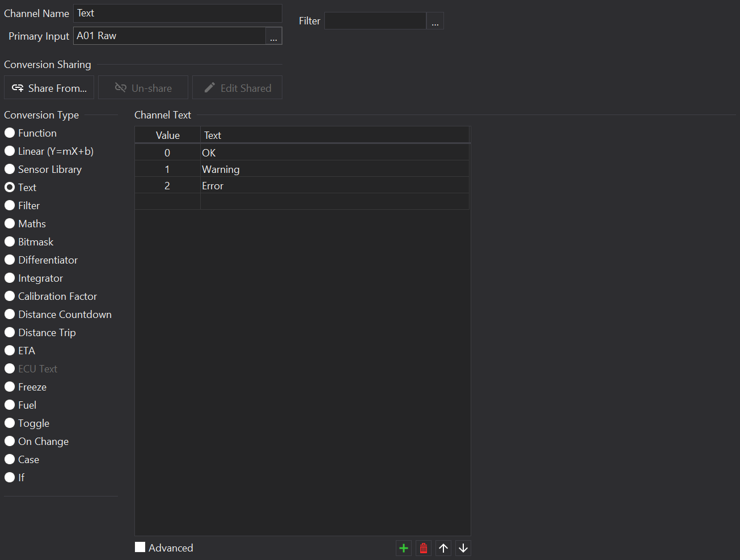Click Edit Shared pencil button

(x=237, y=88)
